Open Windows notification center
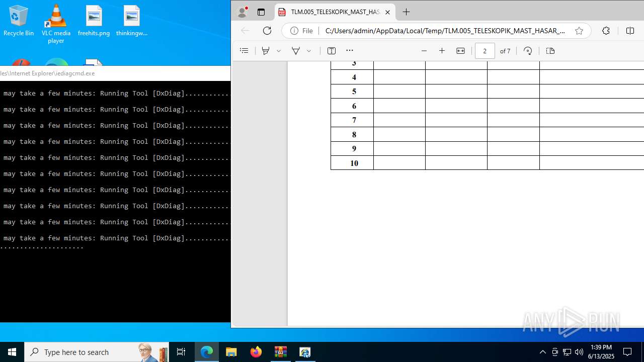Image resolution: width=644 pixels, height=362 pixels. coord(627,352)
